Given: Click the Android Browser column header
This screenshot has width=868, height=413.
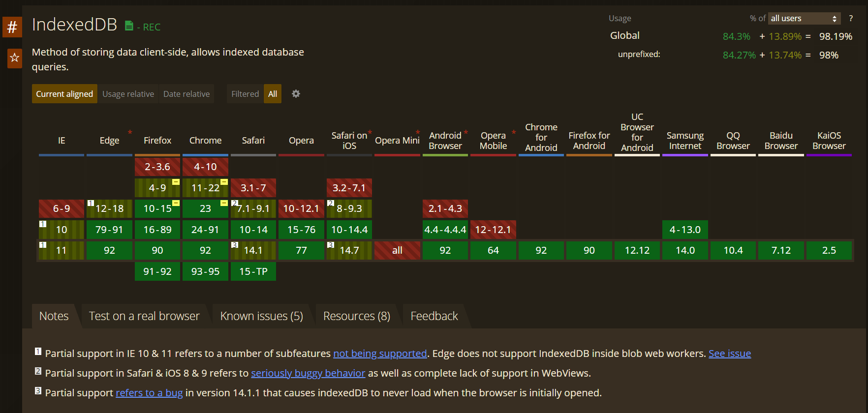Looking at the screenshot, I should [445, 141].
